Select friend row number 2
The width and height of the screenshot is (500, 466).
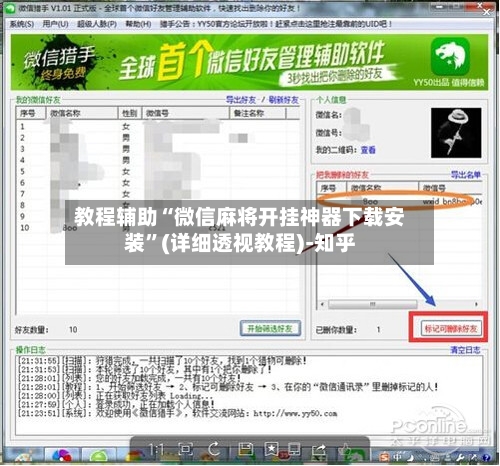point(159,138)
